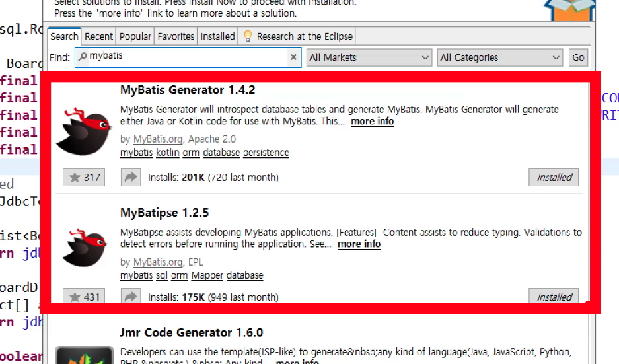Click the sql tag

click(161, 275)
